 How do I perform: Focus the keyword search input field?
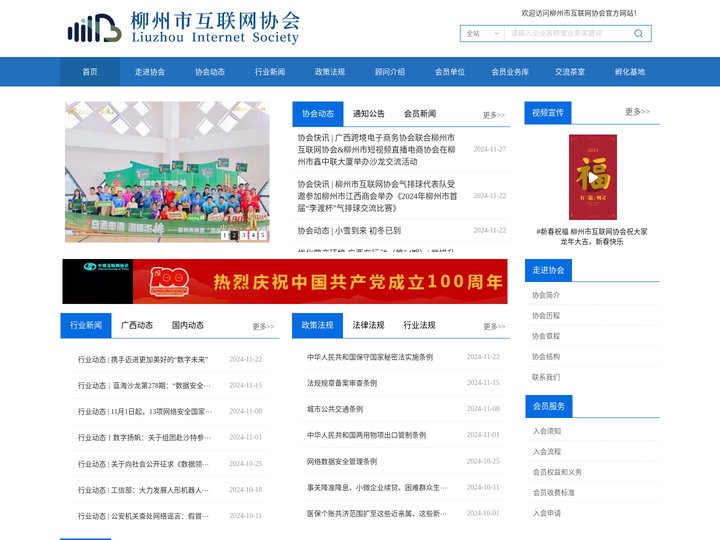568,34
